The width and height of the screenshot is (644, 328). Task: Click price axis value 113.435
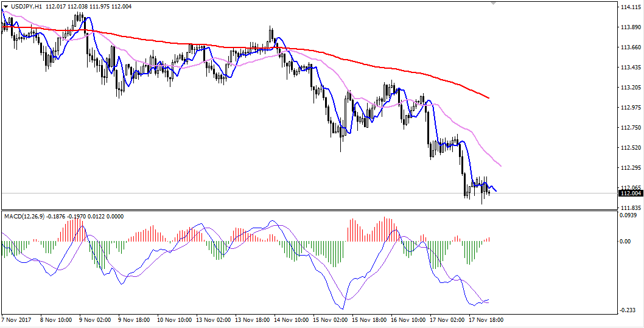pos(631,68)
